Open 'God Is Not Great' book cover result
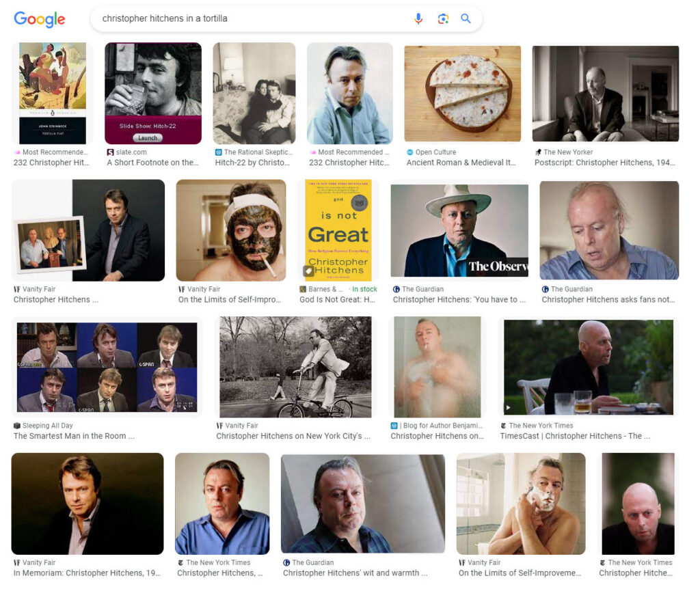This screenshot has width=700, height=591. point(338,230)
